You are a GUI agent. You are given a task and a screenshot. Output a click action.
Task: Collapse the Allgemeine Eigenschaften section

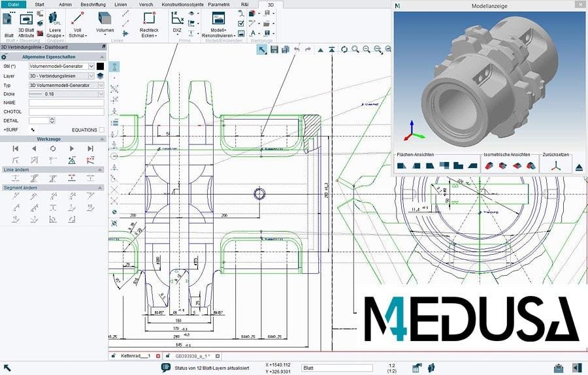[x=102, y=57]
